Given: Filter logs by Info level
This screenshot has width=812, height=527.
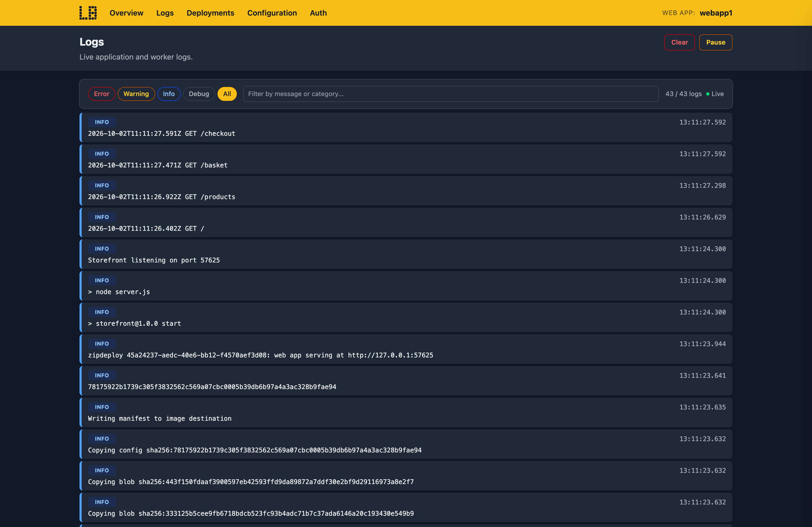Looking at the screenshot, I should (169, 94).
